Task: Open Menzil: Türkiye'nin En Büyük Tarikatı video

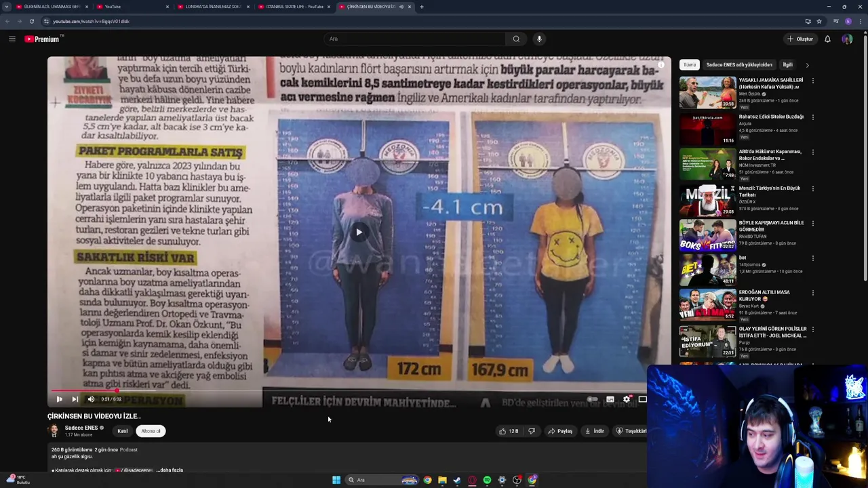Action: pyautogui.click(x=770, y=192)
